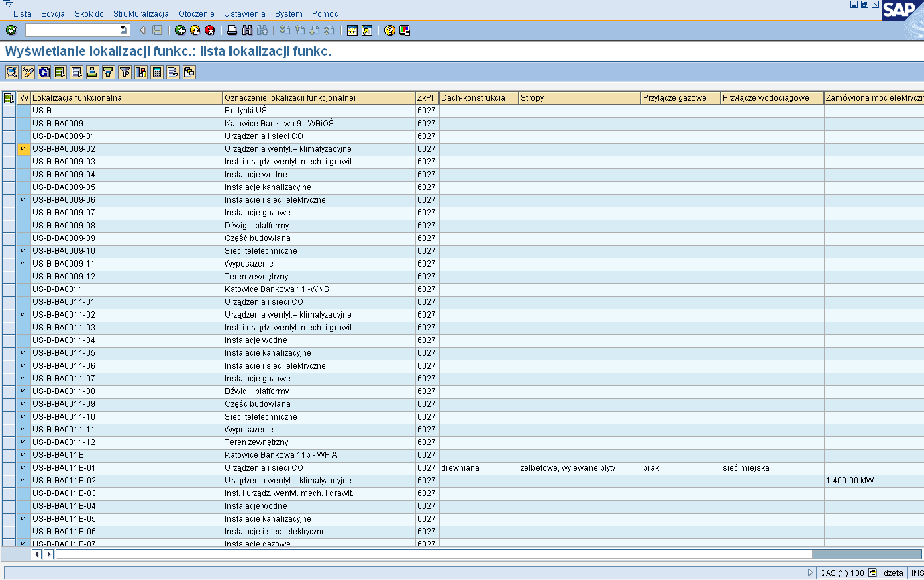Click the horizontal scrollbar thumb
Screen dimensions: 924x580
[868, 554]
